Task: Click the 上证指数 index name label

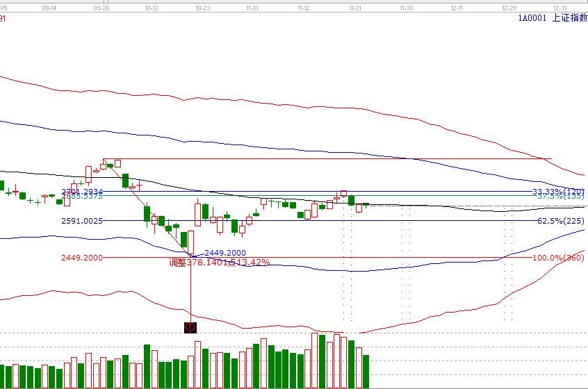Action: (569, 19)
